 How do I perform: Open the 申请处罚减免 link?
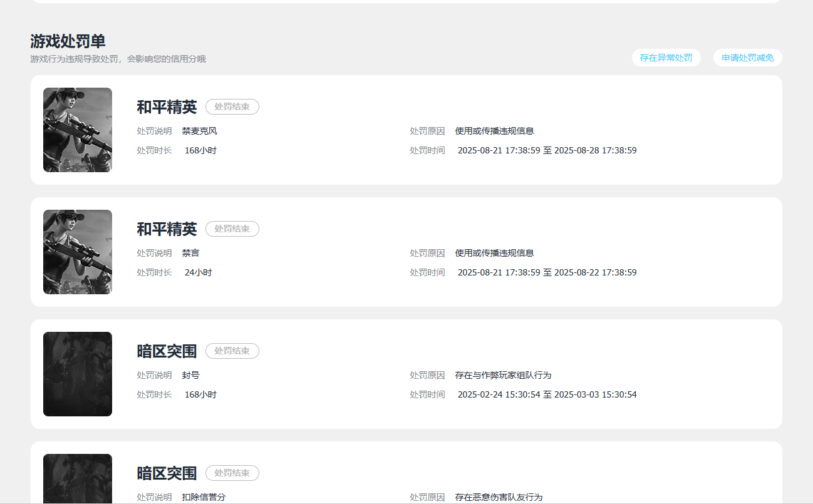coord(747,58)
